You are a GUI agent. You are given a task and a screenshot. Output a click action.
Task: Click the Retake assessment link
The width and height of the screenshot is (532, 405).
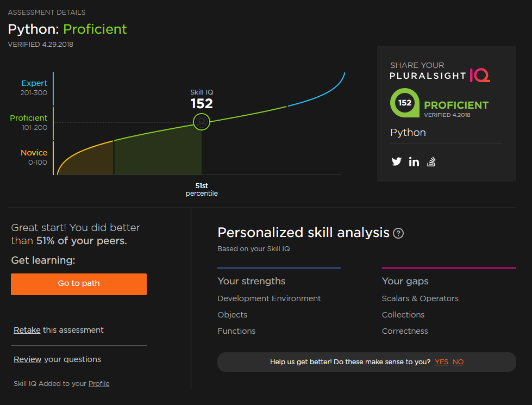pos(27,330)
